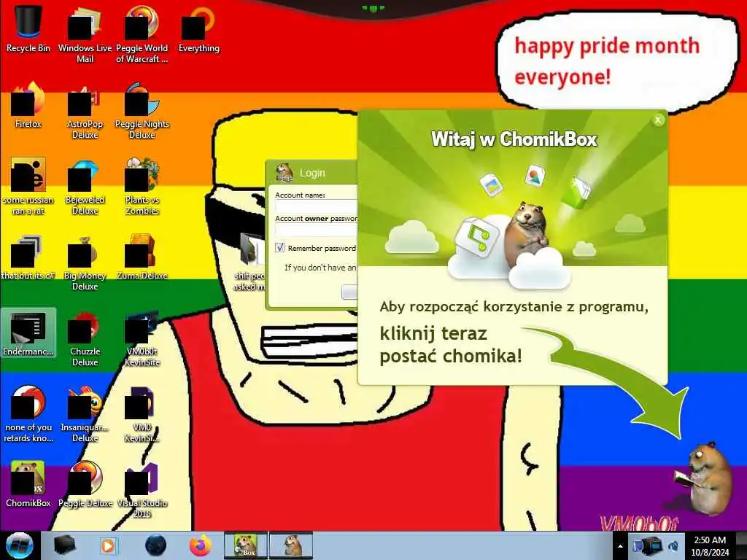Click the reading hamster character on the desktop
The width and height of the screenshot is (747, 560).
[704, 478]
